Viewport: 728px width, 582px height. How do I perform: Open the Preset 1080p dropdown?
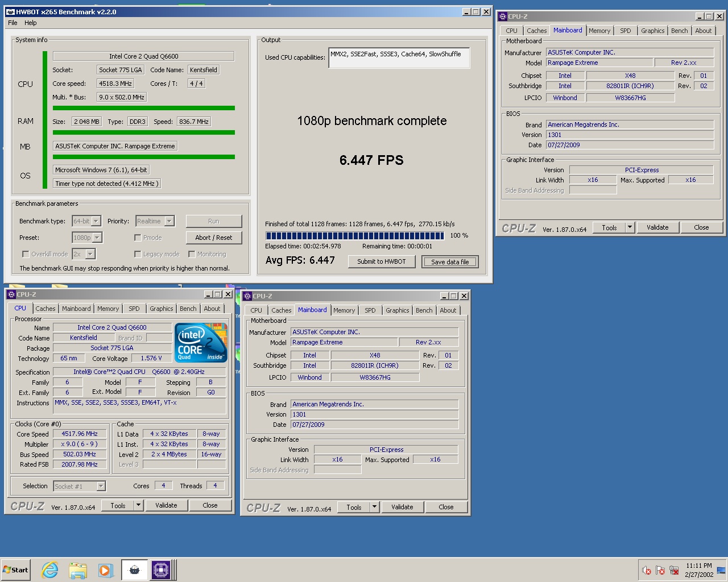coord(97,238)
